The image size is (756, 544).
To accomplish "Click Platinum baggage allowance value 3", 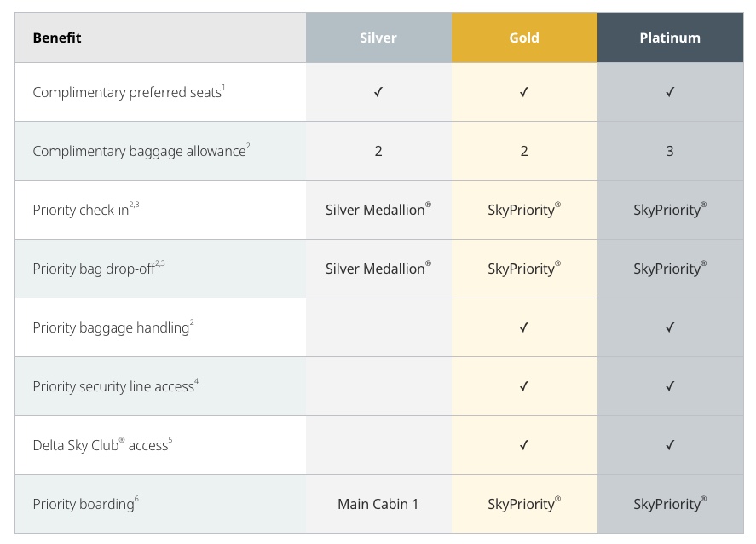I will click(670, 151).
